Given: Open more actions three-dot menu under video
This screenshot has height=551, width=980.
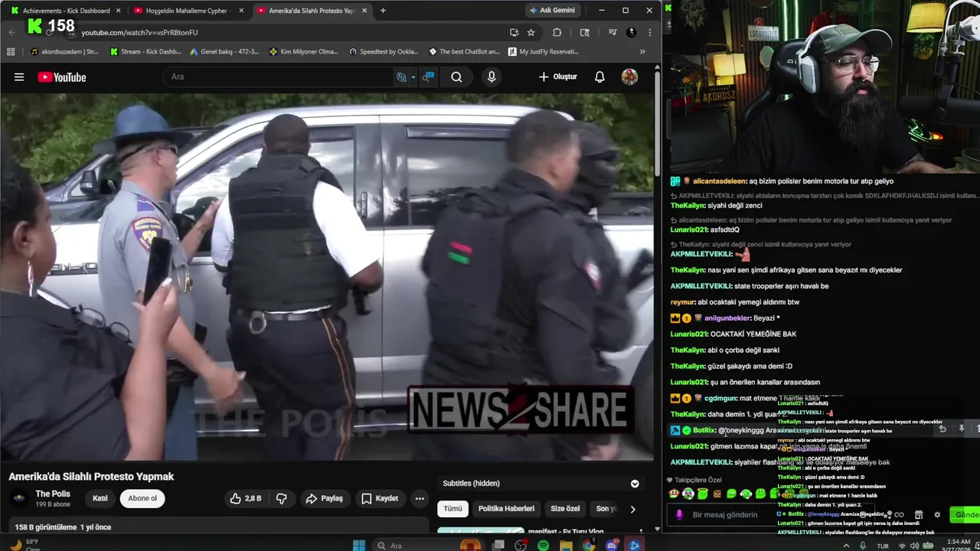Looking at the screenshot, I should pyautogui.click(x=420, y=498).
